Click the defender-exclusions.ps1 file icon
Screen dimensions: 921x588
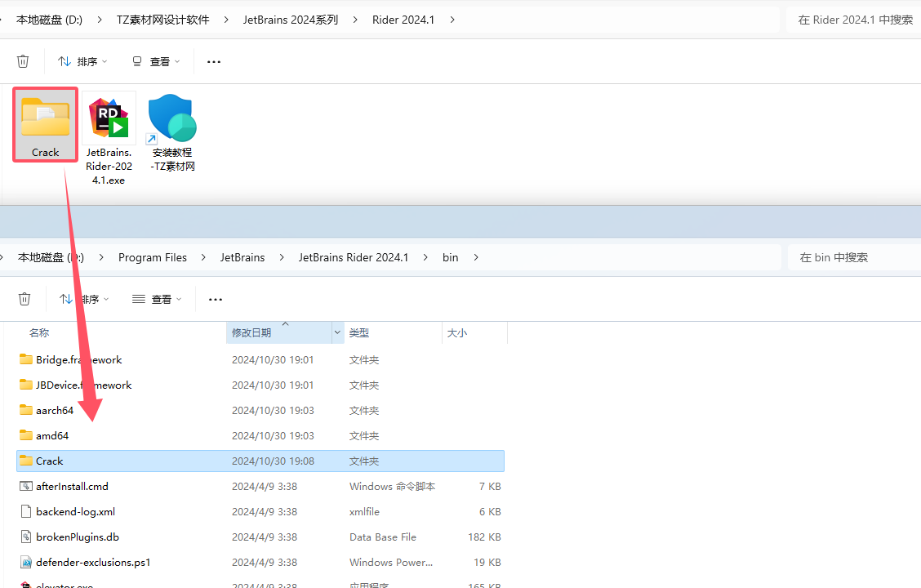pos(26,562)
